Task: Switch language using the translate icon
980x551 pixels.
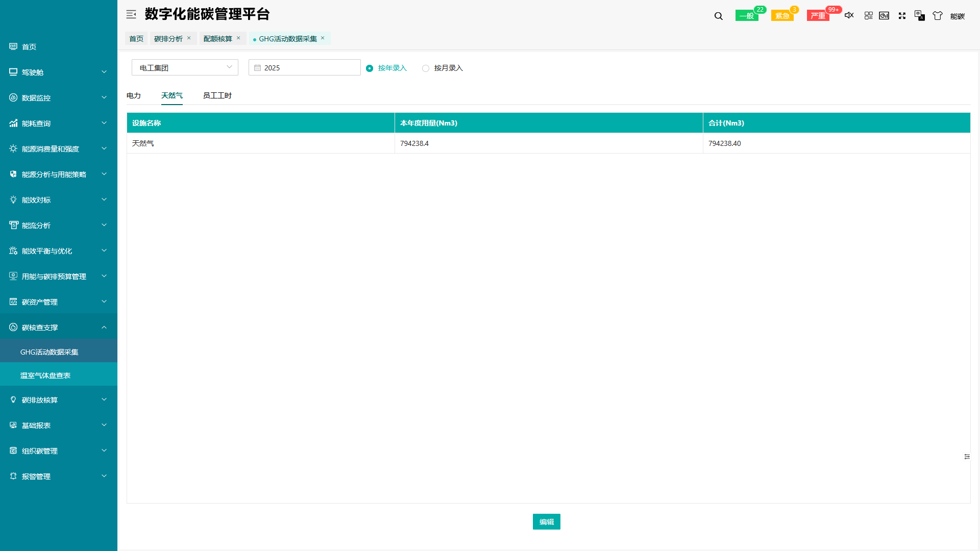Action: point(919,16)
